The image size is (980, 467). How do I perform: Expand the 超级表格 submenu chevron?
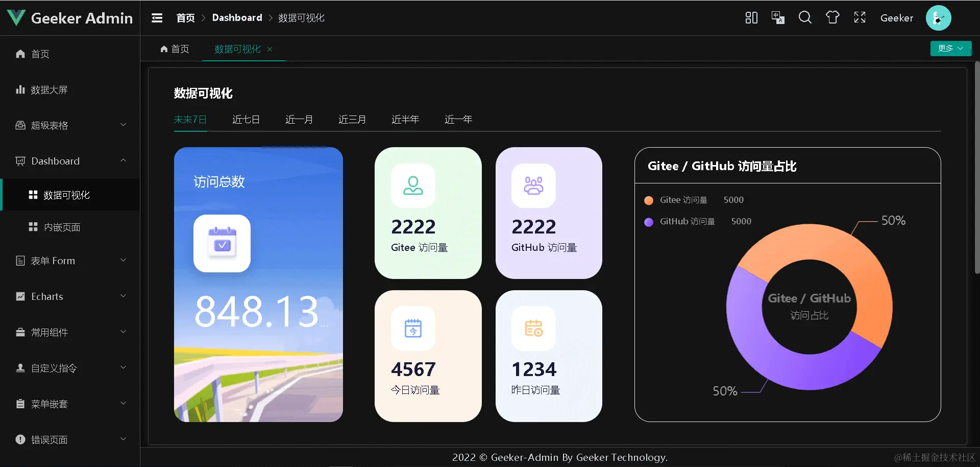click(123, 125)
